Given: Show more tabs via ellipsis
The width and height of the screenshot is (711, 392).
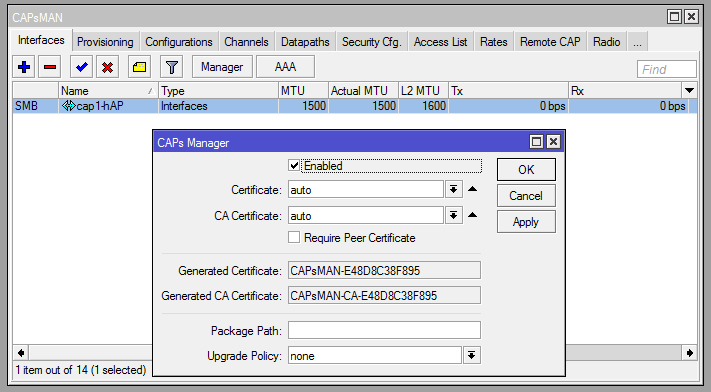Looking at the screenshot, I should coord(638,42).
